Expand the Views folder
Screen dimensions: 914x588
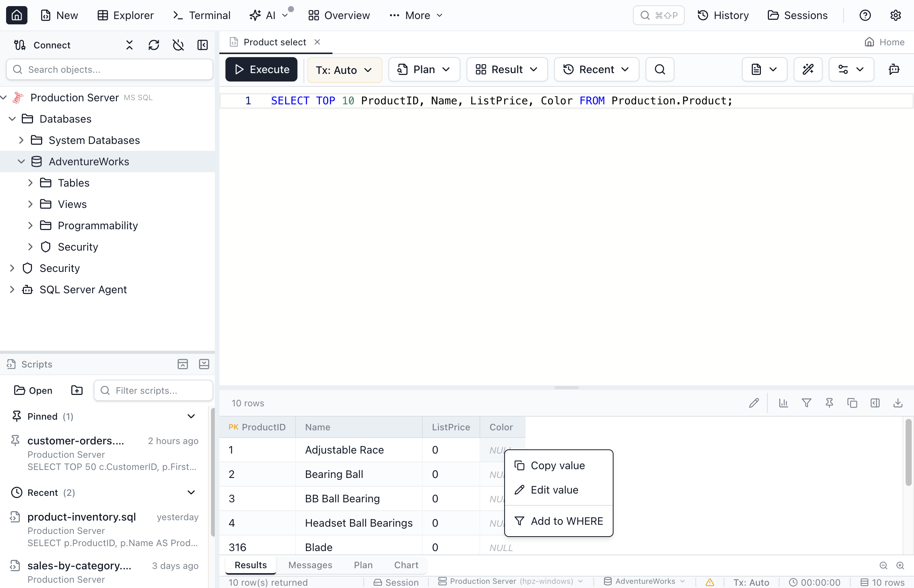tap(30, 204)
